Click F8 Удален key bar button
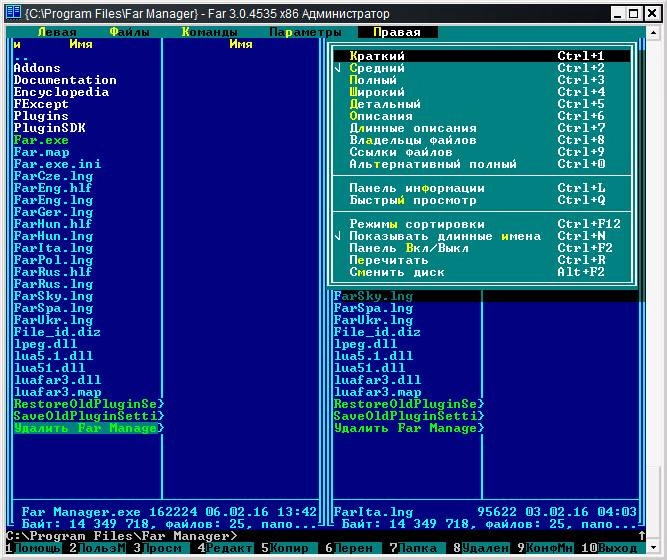Viewport: 667px width, 560px height. (481, 548)
